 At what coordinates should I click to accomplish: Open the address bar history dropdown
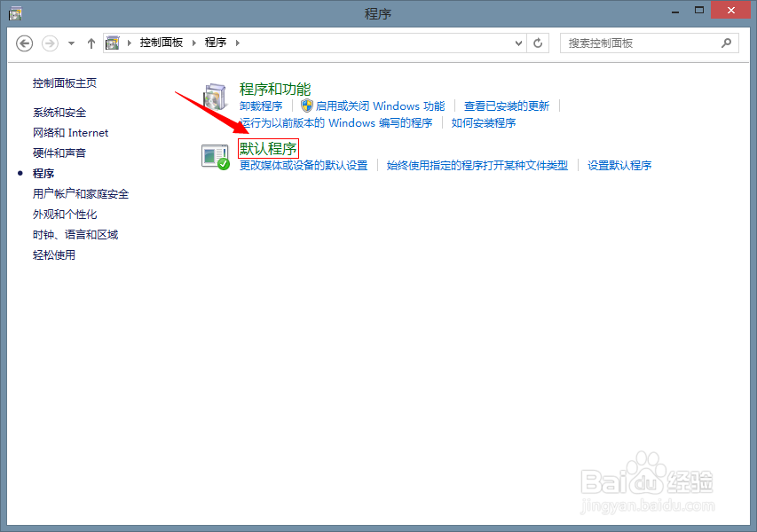(x=518, y=43)
